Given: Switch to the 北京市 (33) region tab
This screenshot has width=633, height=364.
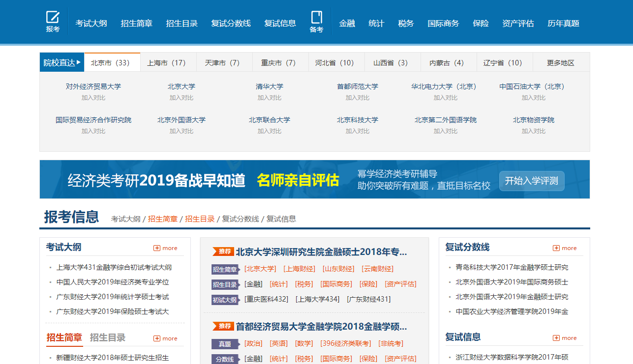Looking at the screenshot, I should pos(112,62).
